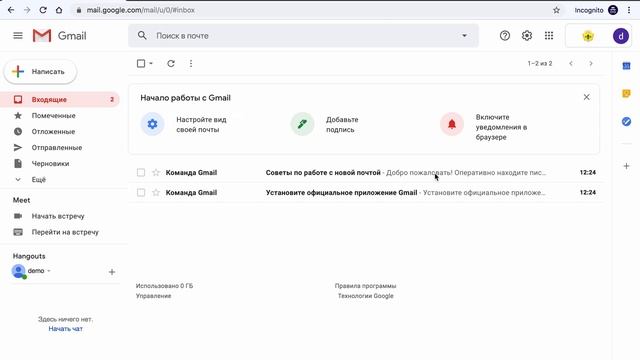Image resolution: width=640 pixels, height=360 pixels.
Task: Get add-ons plus icon in side panel
Action: click(626, 166)
